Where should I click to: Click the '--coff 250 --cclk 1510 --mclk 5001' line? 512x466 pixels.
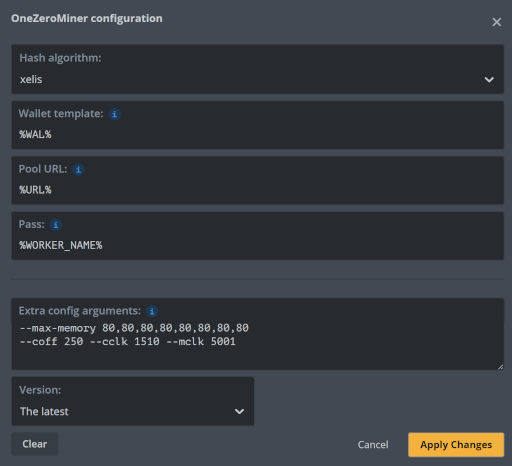coord(128,342)
